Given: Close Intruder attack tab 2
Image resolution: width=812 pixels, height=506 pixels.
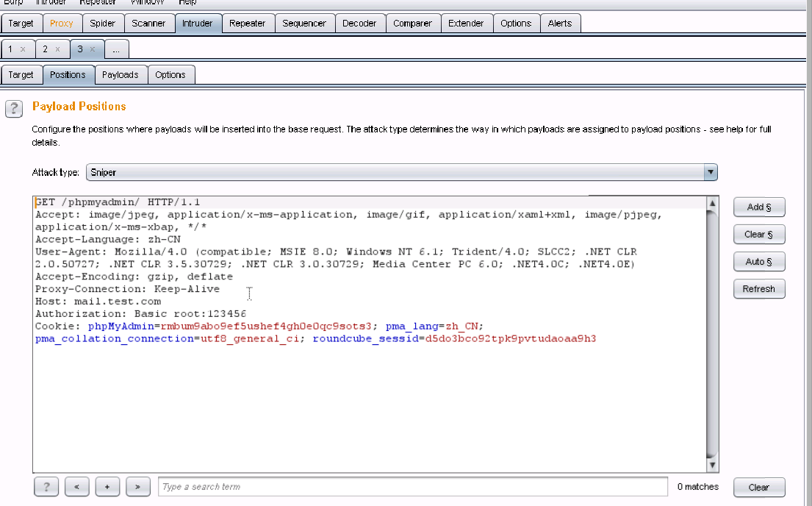Looking at the screenshot, I should [57, 49].
